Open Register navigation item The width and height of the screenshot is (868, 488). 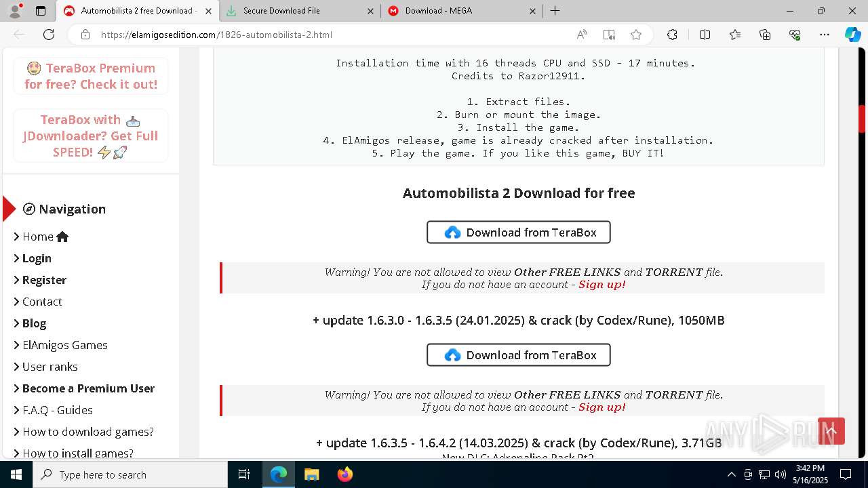pos(40,280)
